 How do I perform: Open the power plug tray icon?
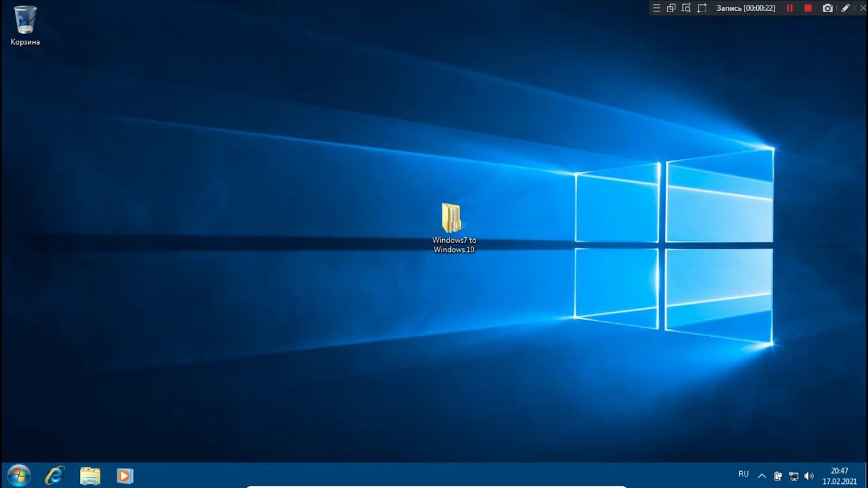click(778, 476)
